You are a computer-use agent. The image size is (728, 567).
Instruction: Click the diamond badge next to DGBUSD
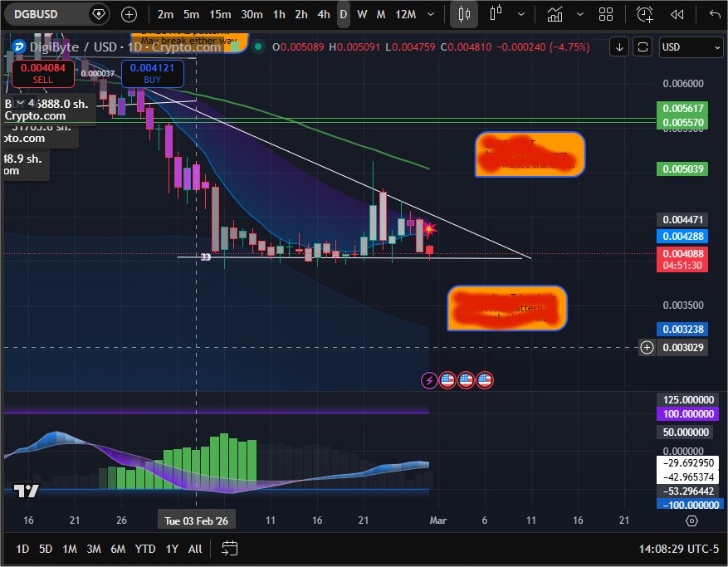click(x=99, y=14)
